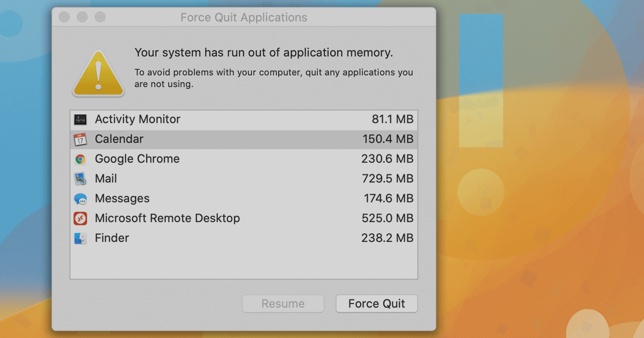Click the Calendar app icon

[x=82, y=139]
